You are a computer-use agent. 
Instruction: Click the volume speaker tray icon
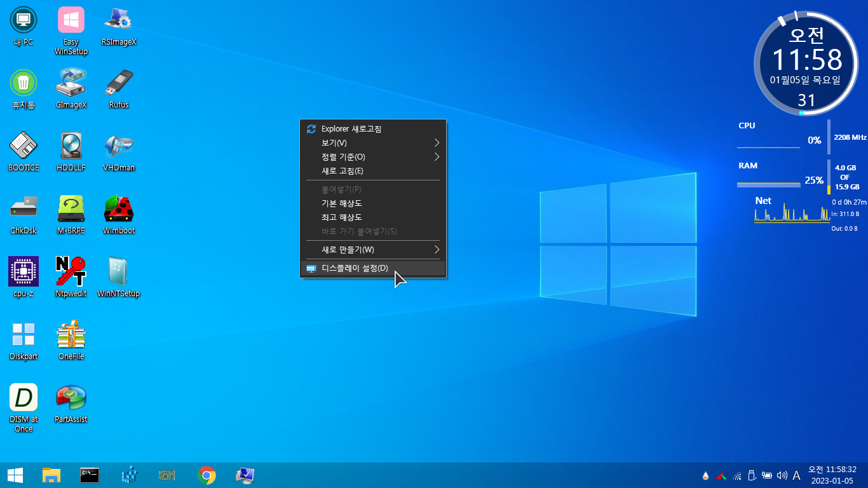click(x=782, y=475)
